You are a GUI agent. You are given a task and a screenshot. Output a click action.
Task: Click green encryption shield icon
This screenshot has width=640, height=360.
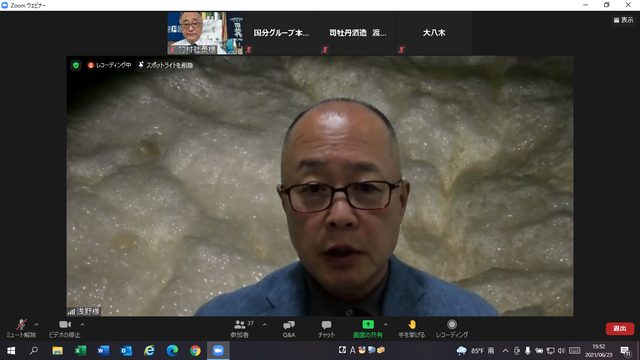[76, 65]
